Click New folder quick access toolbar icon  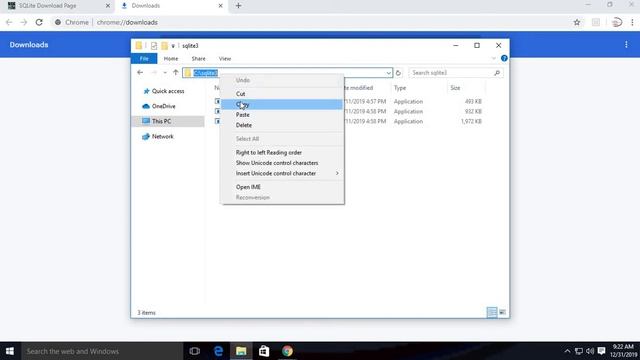click(x=164, y=46)
